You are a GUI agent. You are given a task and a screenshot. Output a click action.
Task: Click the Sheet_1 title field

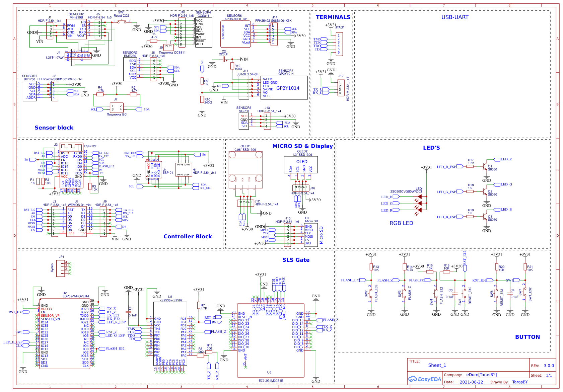(437, 366)
